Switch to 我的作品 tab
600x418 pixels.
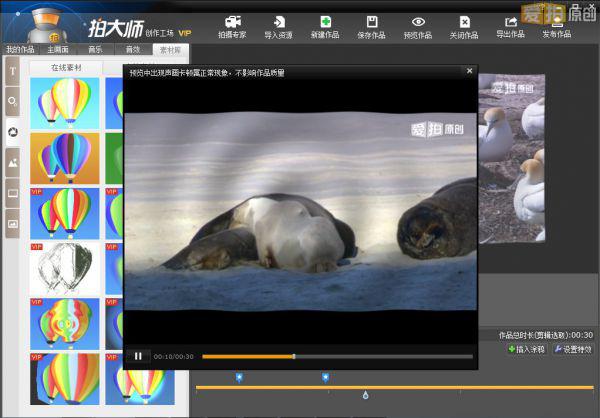(x=20, y=49)
